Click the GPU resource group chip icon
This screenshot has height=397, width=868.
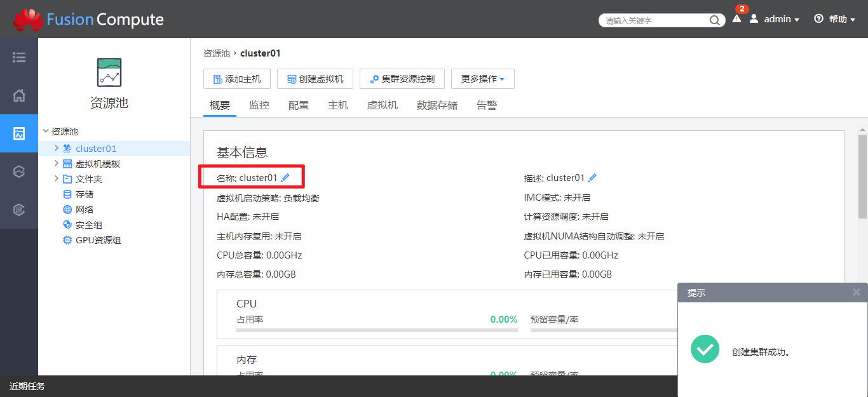click(x=67, y=240)
